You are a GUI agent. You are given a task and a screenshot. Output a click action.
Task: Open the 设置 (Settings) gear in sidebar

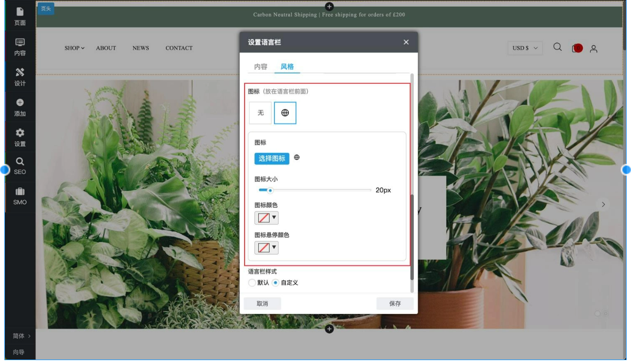[x=20, y=137]
